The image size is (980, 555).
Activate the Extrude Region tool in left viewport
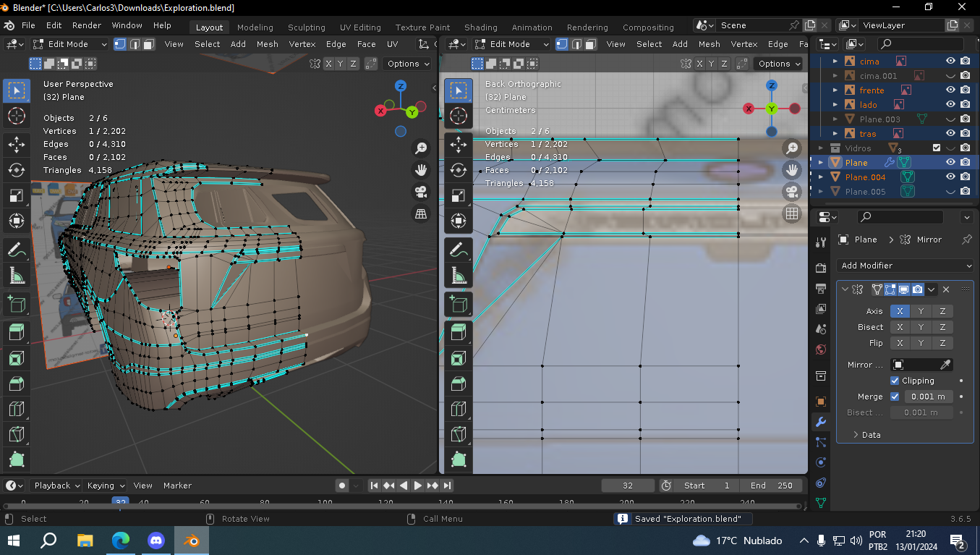click(x=16, y=332)
